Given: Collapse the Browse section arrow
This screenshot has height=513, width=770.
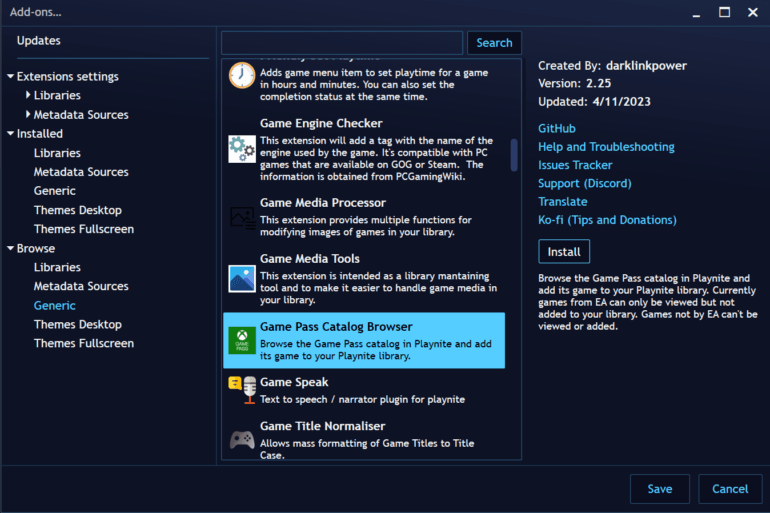Looking at the screenshot, I should [10, 248].
